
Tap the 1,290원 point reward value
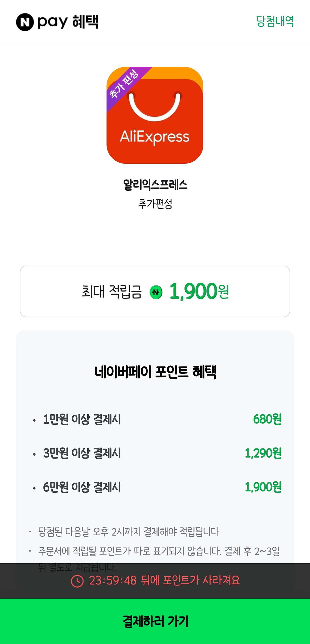click(x=263, y=453)
